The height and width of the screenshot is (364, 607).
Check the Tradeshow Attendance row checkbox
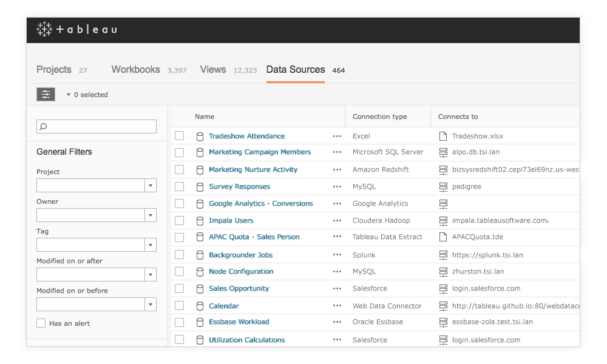tap(179, 136)
